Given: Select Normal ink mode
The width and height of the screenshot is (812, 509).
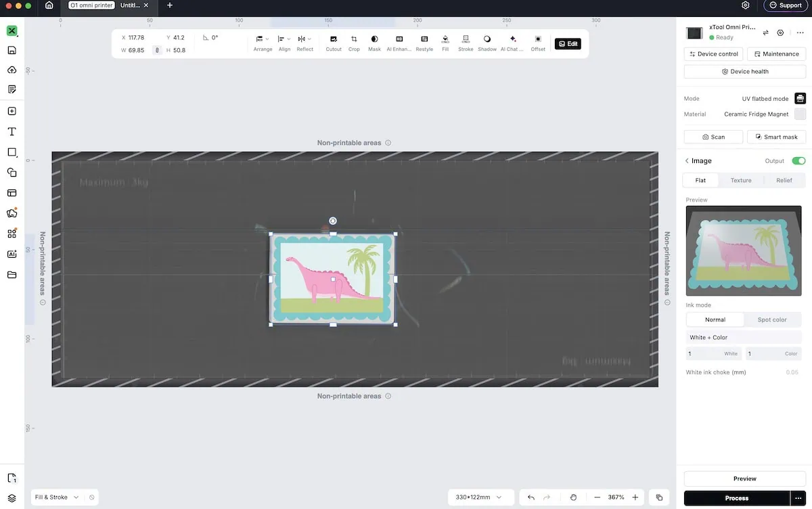Looking at the screenshot, I should coord(715,319).
